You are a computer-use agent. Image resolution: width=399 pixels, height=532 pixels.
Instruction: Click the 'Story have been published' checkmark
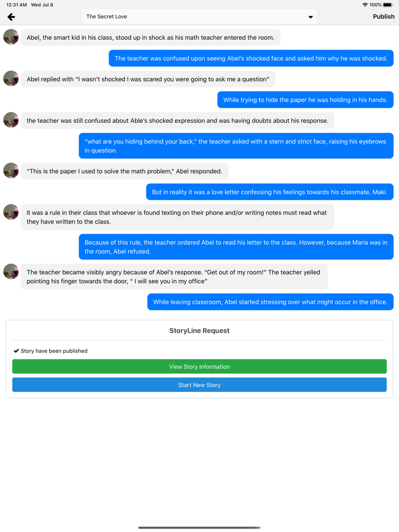click(15, 351)
